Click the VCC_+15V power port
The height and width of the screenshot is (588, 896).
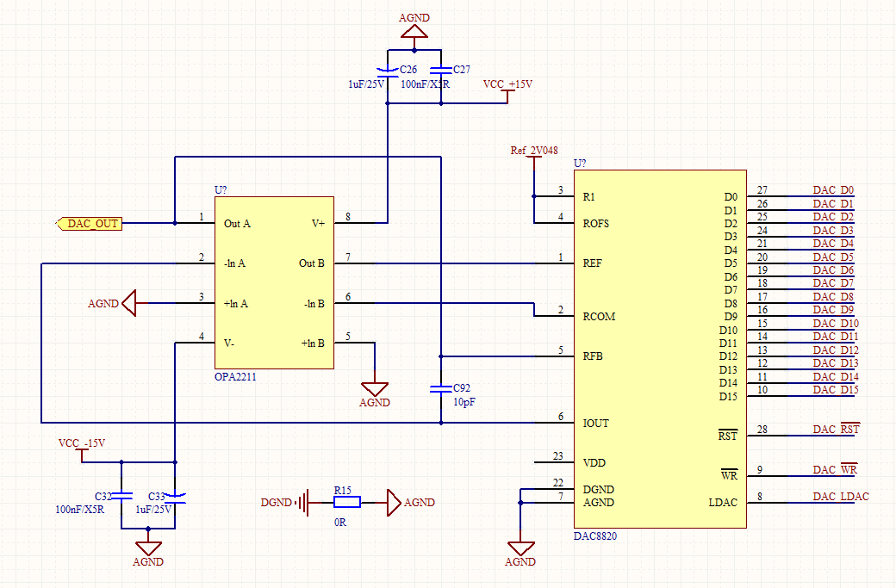point(507,90)
